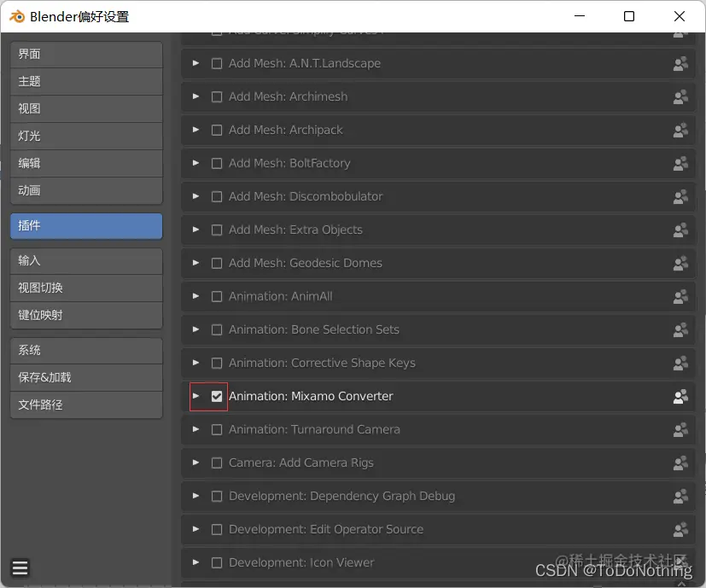Enable Add Mesh: Extra Objects checkbox
The image size is (706, 588).
[x=217, y=230]
